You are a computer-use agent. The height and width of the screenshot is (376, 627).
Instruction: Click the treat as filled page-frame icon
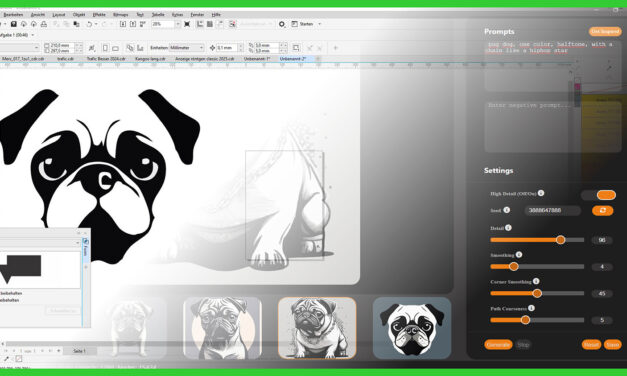click(296, 48)
